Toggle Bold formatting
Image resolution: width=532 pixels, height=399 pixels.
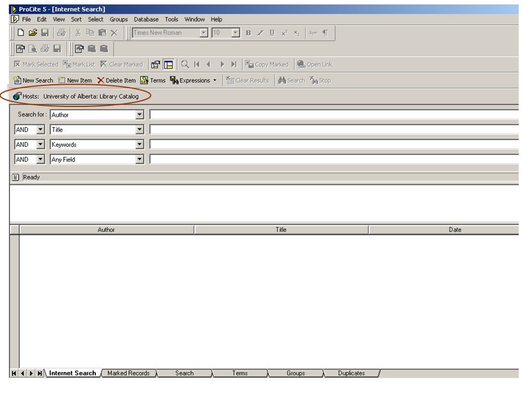[248, 33]
